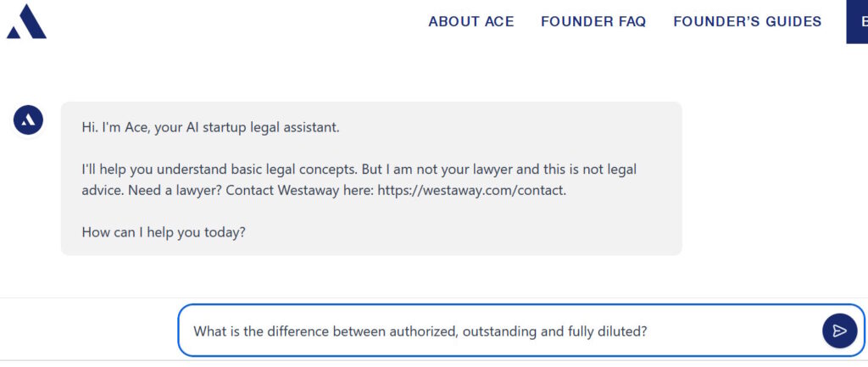Click the greeting line "Hi. I'm Ace"
The height and width of the screenshot is (367, 868).
point(114,127)
